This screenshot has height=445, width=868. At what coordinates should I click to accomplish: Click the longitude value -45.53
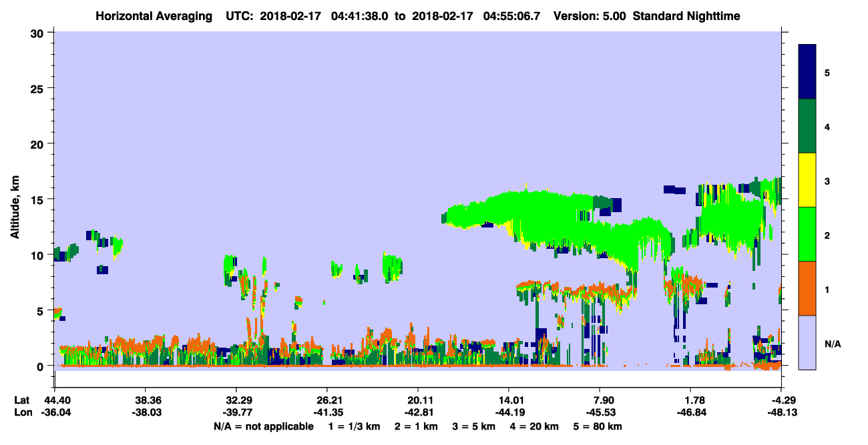tap(600, 412)
